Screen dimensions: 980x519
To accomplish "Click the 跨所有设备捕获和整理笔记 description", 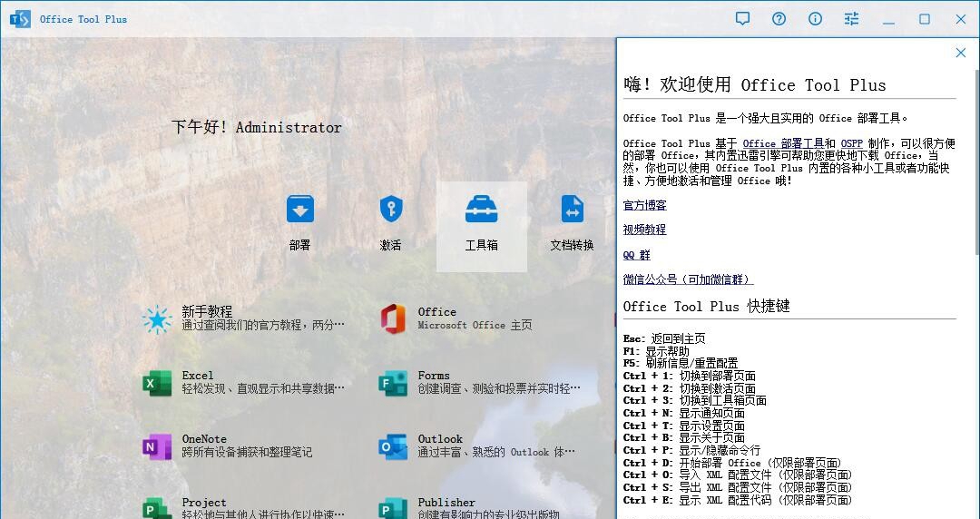I will [247, 452].
